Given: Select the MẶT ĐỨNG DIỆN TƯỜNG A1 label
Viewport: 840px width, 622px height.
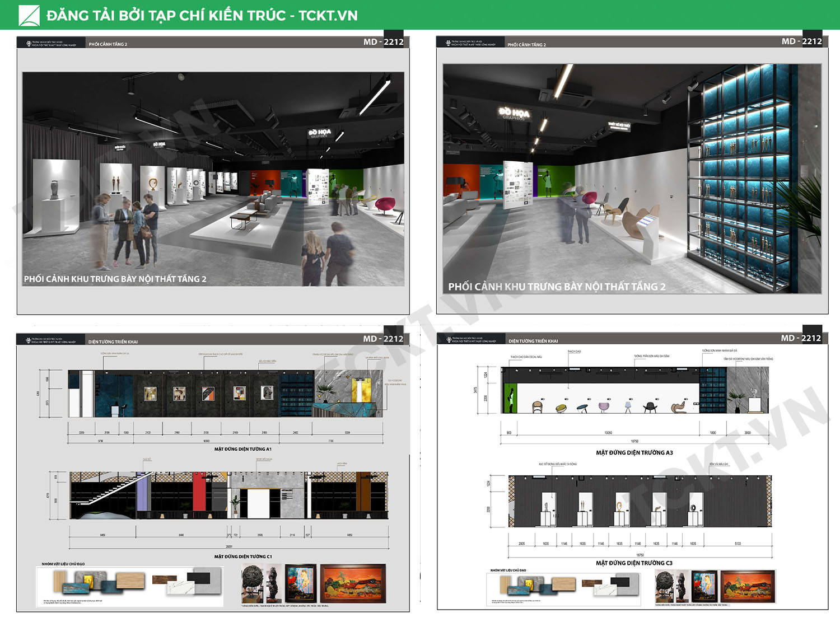Looking at the screenshot, I should coord(242,449).
